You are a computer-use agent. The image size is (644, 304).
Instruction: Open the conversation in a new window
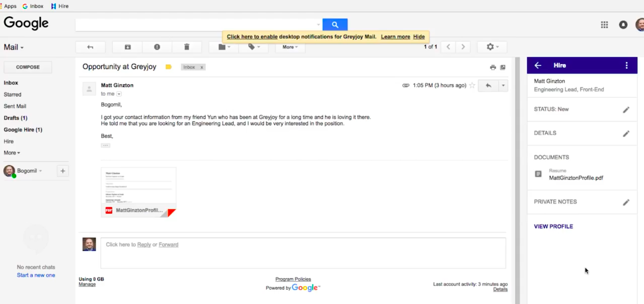[503, 68]
